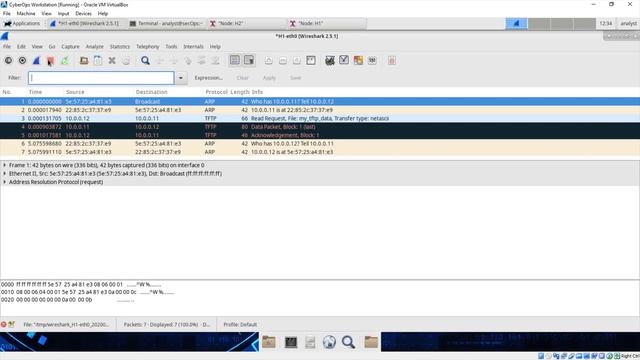Edit display filters icon
The height and width of the screenshot is (360, 640).
344,60
